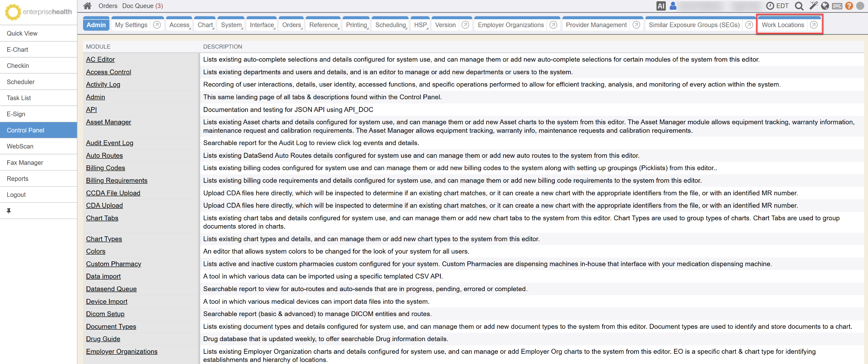The height and width of the screenshot is (364, 868).
Task: Select Reports in the left sidebar
Action: (18, 179)
